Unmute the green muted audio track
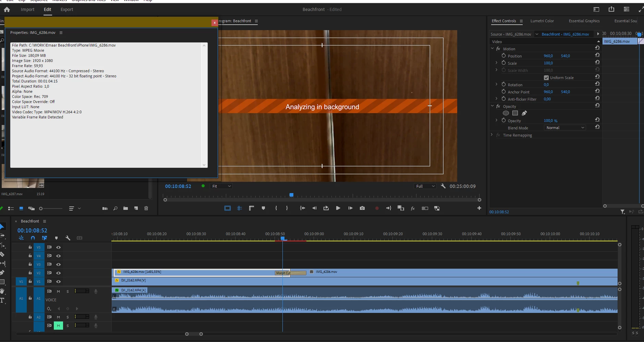Viewport: 644px width, 342px height. click(x=58, y=326)
